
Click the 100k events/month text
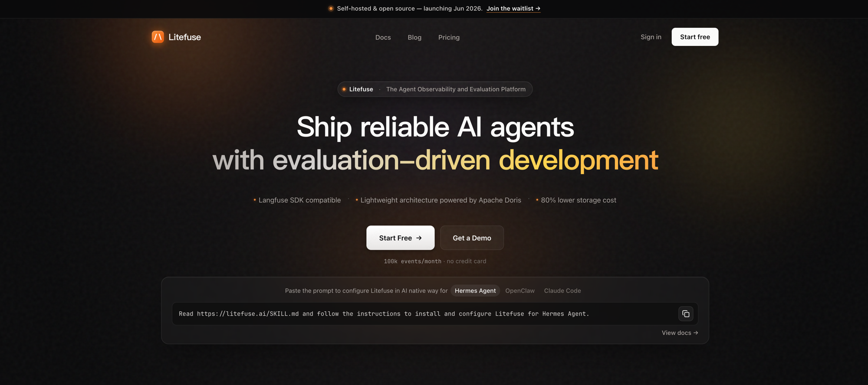click(x=412, y=261)
